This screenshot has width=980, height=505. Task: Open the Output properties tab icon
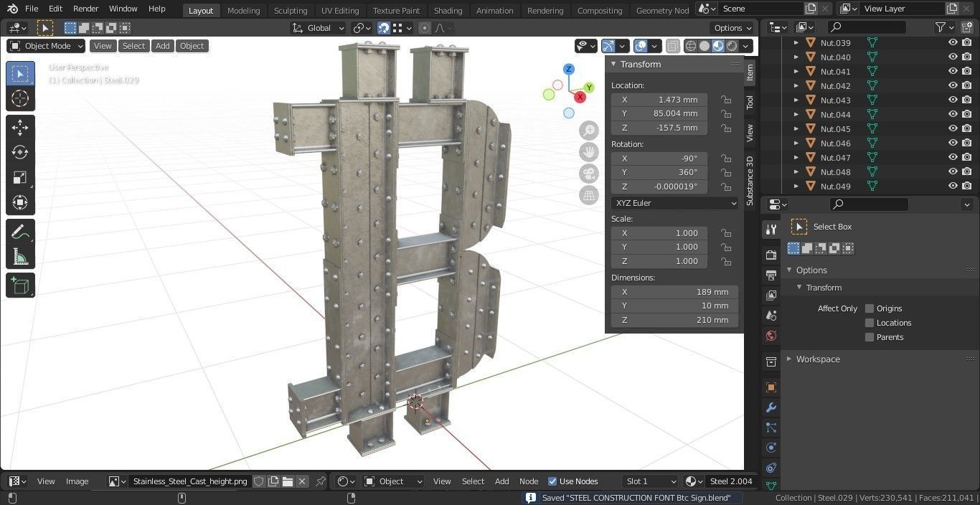pos(771,275)
